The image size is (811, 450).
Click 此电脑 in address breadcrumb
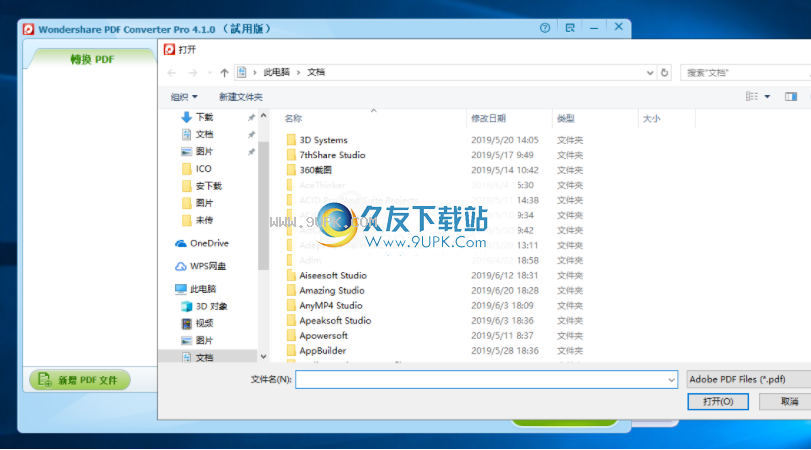[x=276, y=72]
